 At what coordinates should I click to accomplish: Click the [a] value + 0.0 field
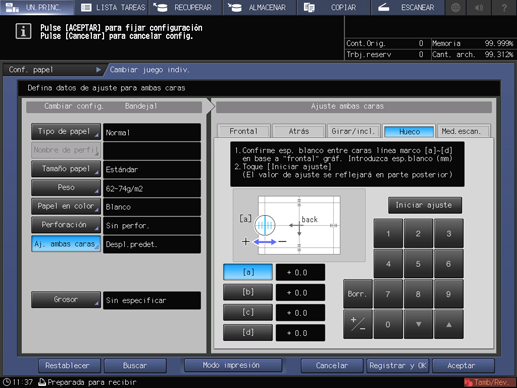(x=300, y=272)
